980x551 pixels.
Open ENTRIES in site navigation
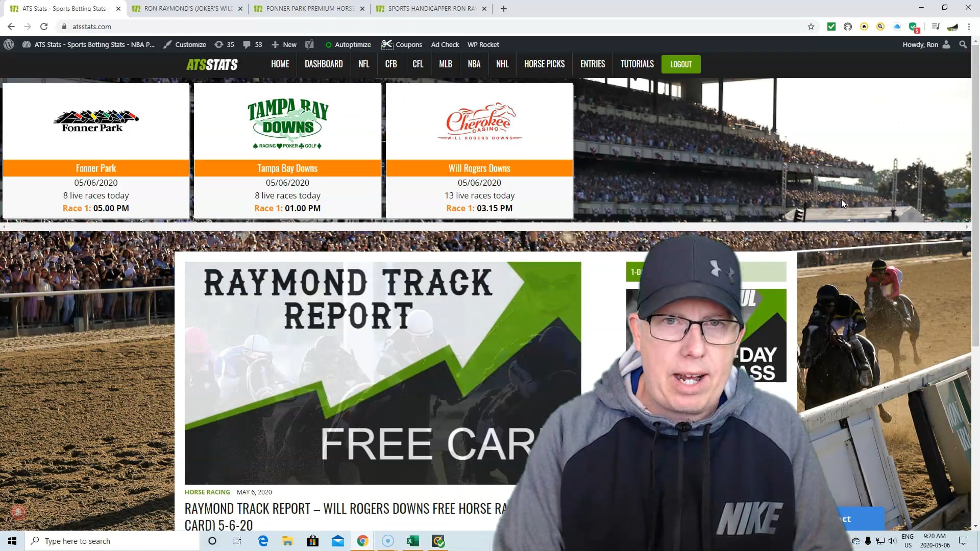592,64
